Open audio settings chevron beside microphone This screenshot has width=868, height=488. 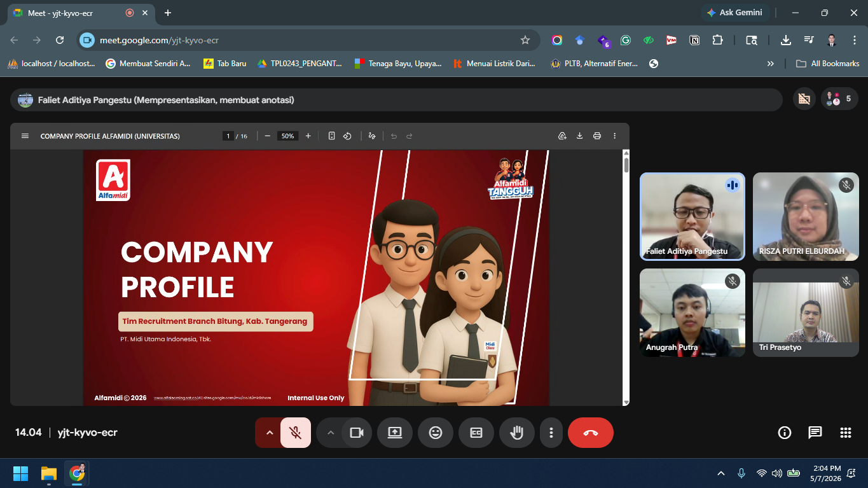click(269, 433)
